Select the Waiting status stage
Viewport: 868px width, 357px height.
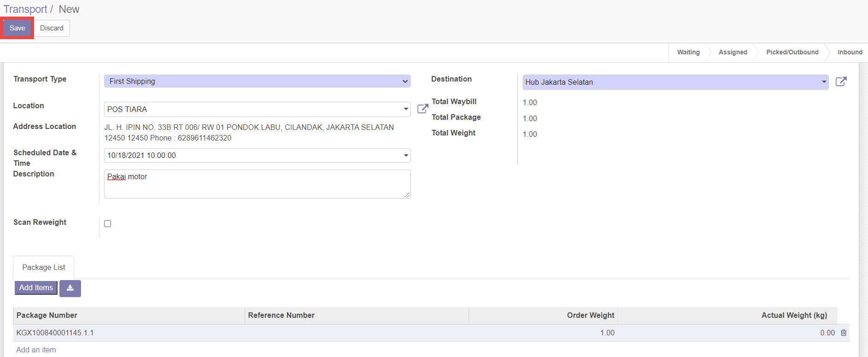(x=688, y=52)
